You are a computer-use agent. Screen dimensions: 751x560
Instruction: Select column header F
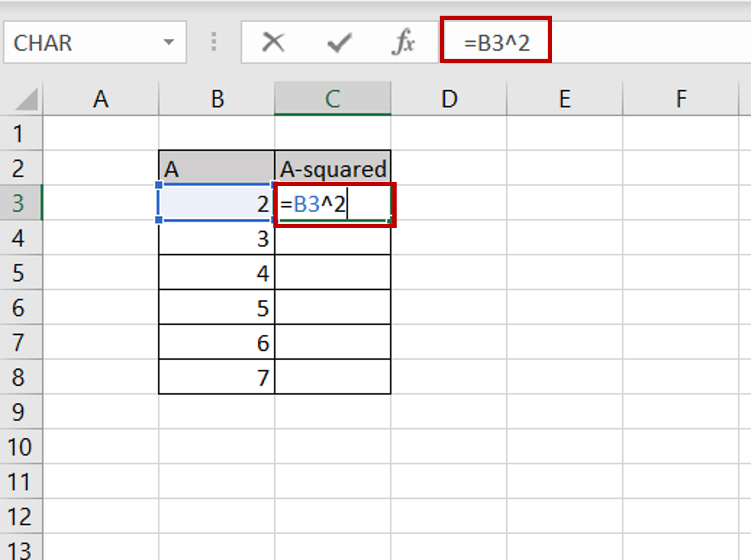[x=681, y=98]
